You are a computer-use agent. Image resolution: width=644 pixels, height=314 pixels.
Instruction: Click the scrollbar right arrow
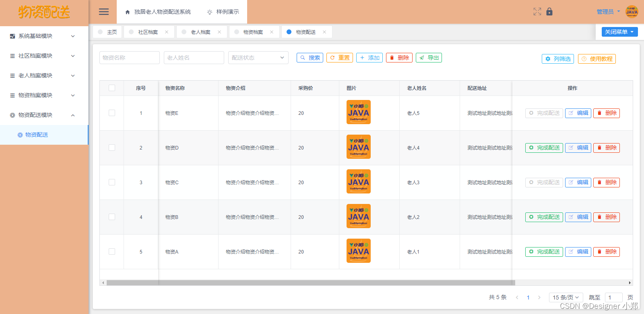click(x=630, y=283)
